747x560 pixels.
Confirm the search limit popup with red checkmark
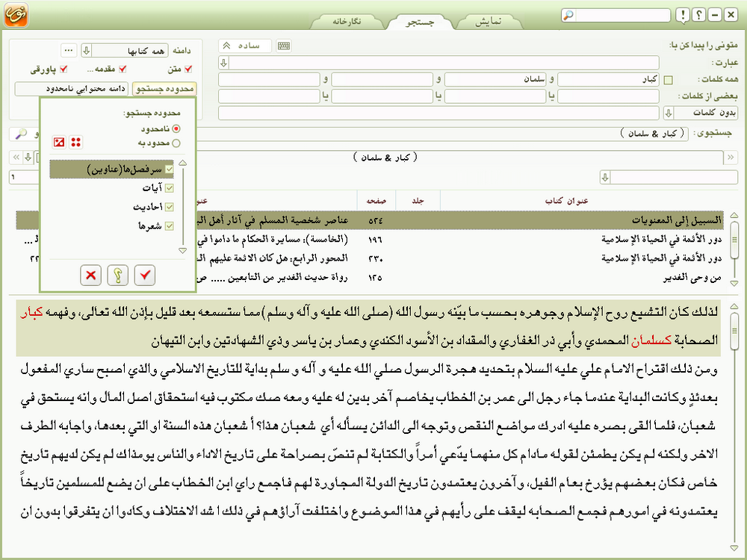tap(145, 276)
